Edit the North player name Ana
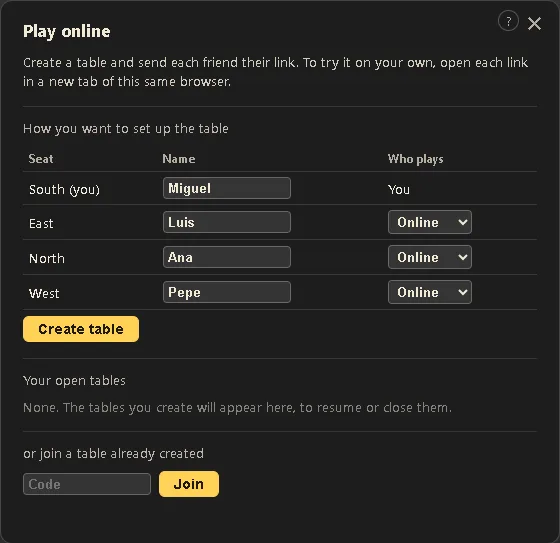 [227, 257]
